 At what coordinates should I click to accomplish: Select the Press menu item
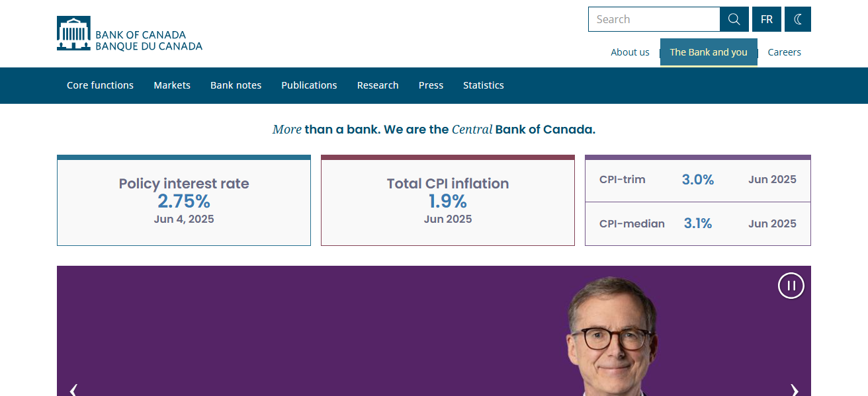(x=431, y=85)
